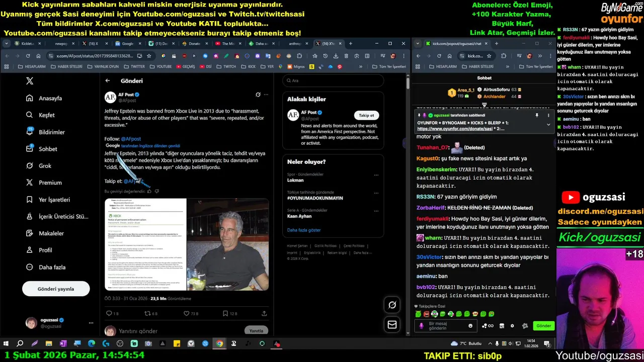Click Takip et for AF Post
The height and width of the screenshot is (362, 644).
(366, 115)
